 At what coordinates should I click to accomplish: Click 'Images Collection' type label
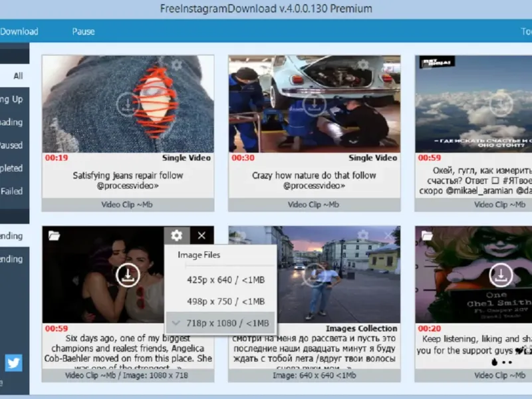361,329
